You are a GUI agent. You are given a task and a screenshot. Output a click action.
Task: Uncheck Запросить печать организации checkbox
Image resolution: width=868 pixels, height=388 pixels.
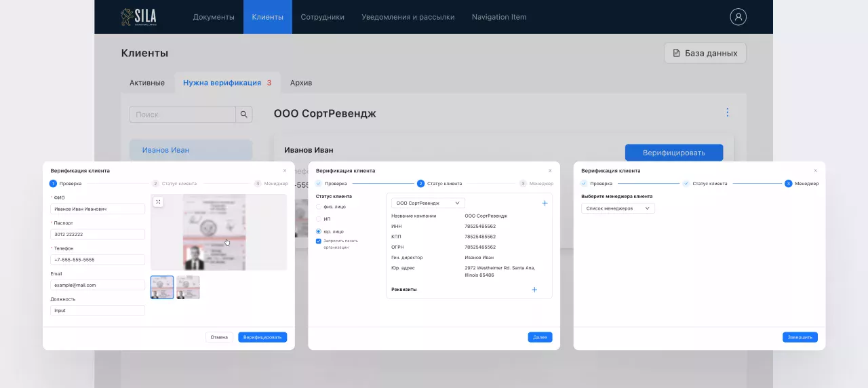(x=319, y=241)
